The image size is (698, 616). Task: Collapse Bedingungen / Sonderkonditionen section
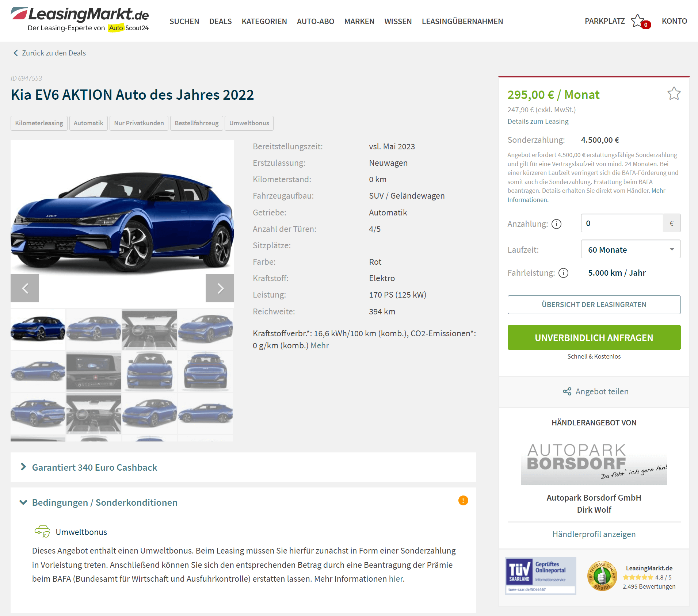104,502
